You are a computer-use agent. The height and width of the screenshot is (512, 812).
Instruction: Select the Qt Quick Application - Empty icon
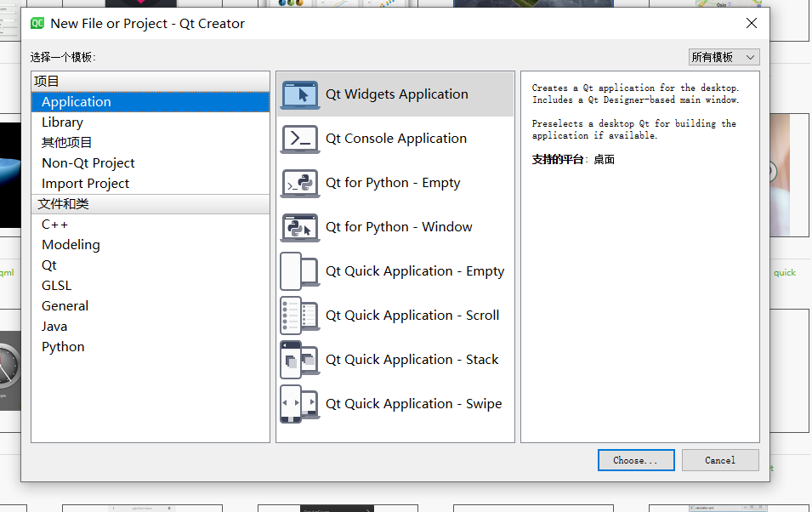point(300,271)
